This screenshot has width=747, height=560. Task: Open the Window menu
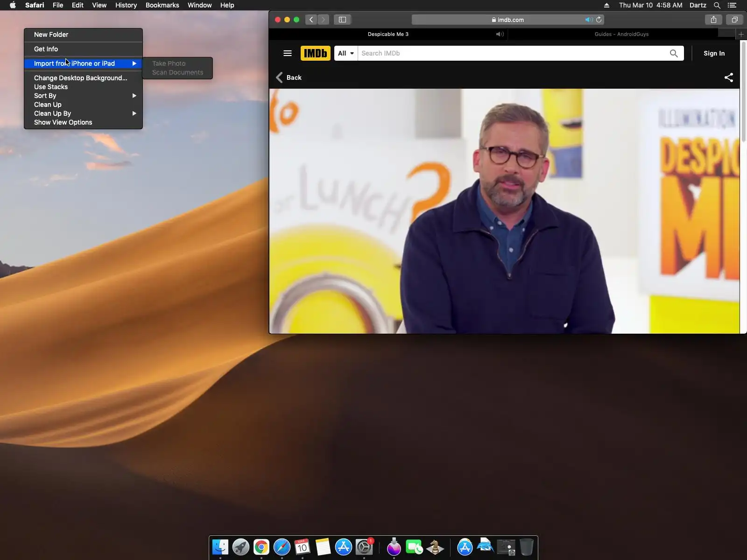199,5
